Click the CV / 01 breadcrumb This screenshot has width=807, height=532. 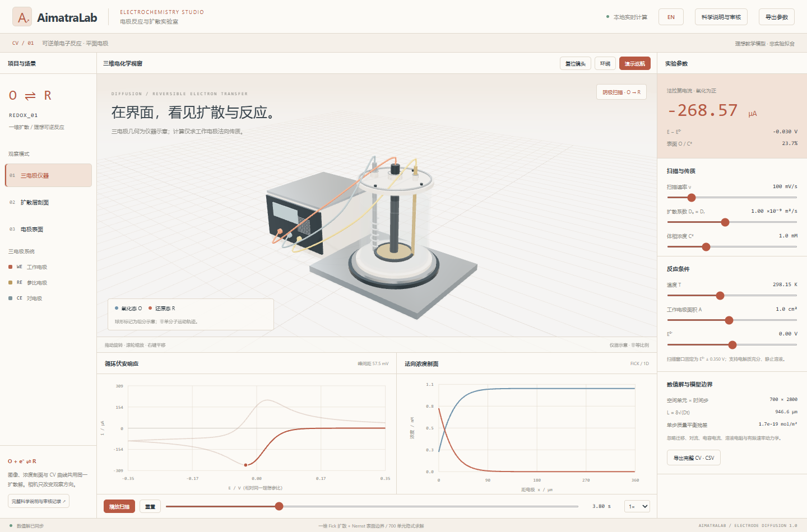click(23, 43)
